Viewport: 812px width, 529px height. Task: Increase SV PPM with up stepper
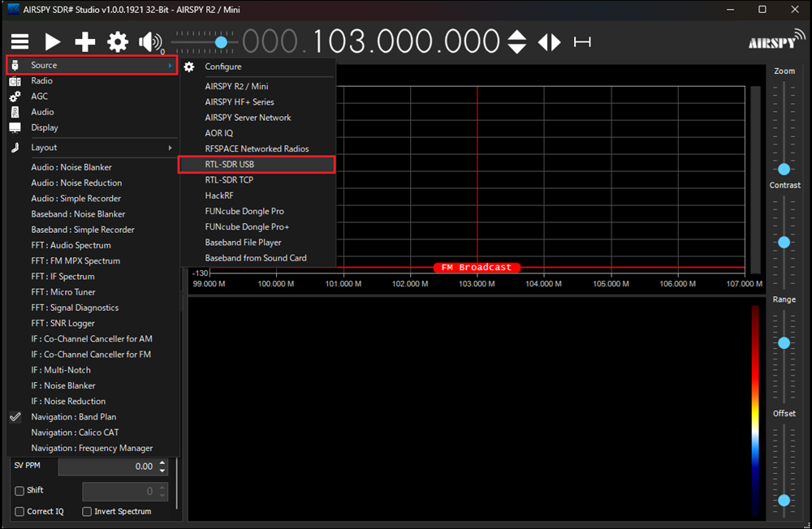click(x=162, y=462)
